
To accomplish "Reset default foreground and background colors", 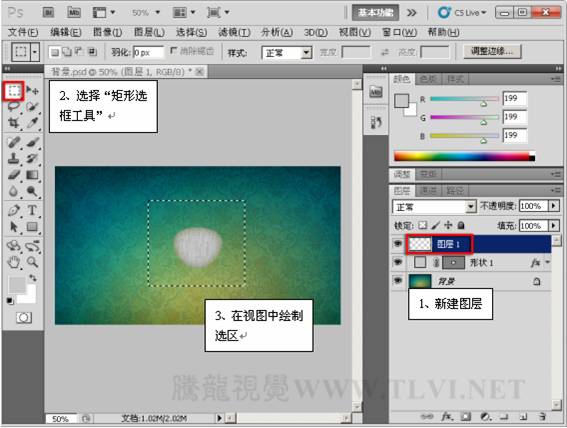I will tap(10, 301).
